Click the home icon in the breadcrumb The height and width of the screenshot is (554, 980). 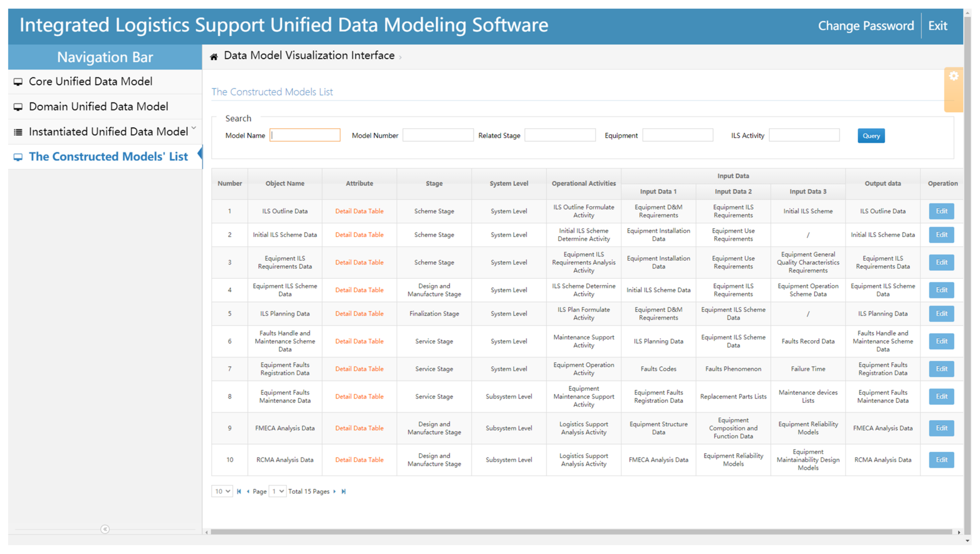[214, 57]
